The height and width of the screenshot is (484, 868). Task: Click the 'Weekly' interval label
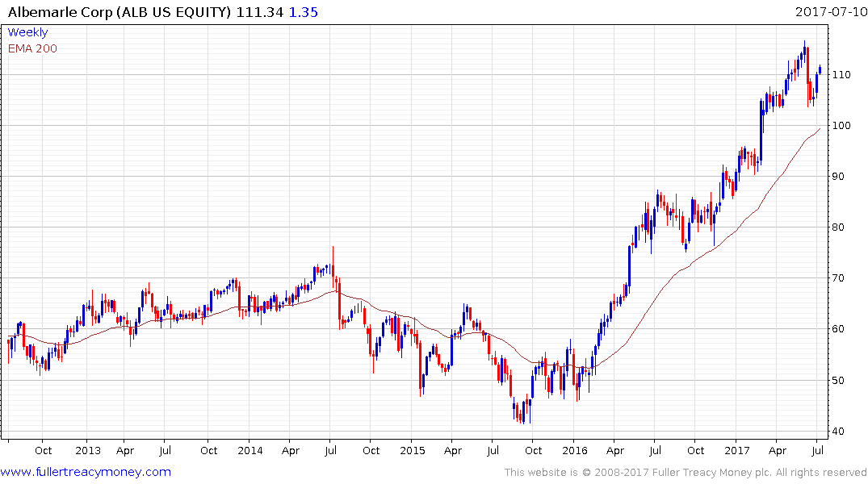27,32
